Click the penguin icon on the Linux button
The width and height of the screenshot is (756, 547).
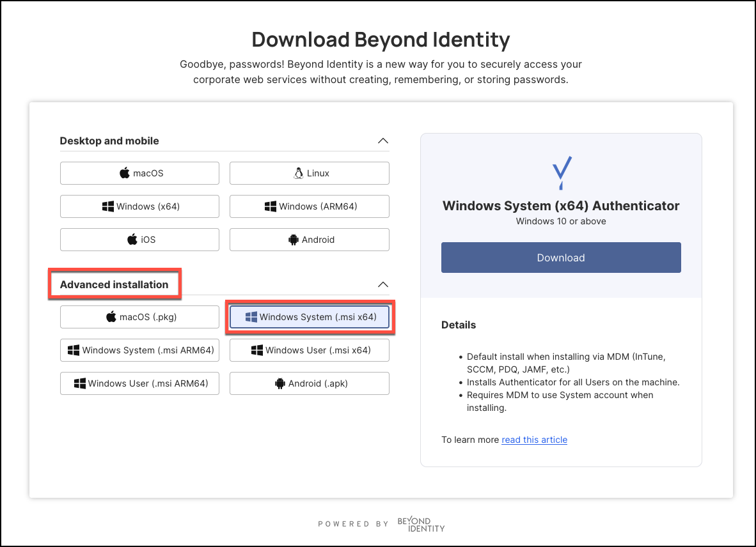(x=297, y=173)
